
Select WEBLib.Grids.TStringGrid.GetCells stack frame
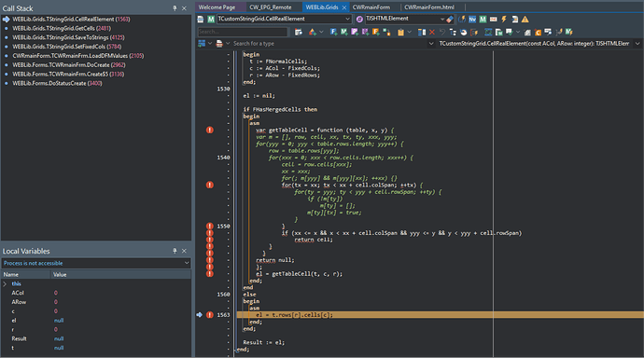click(x=62, y=28)
